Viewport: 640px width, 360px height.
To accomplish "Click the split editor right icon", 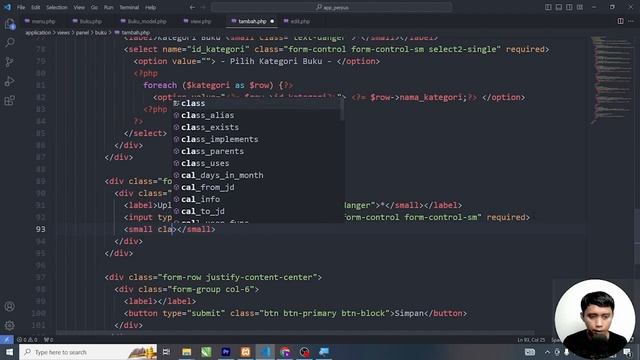I will [620, 21].
